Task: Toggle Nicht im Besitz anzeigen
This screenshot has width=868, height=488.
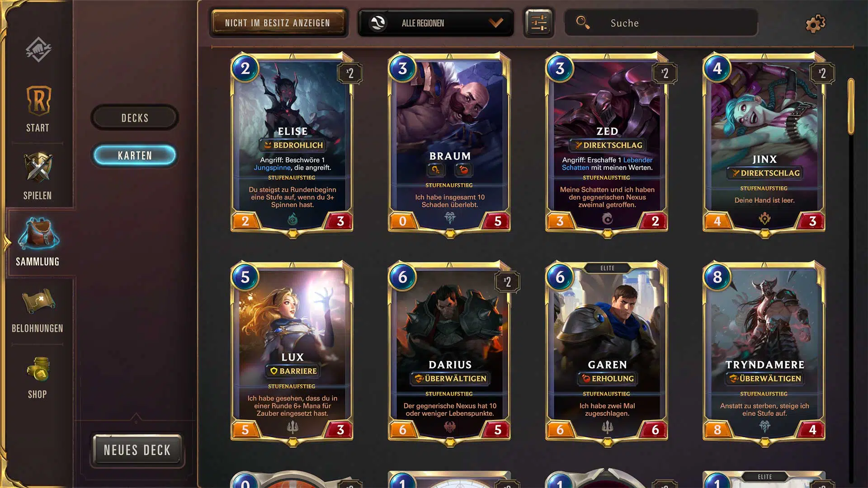Action: point(278,23)
